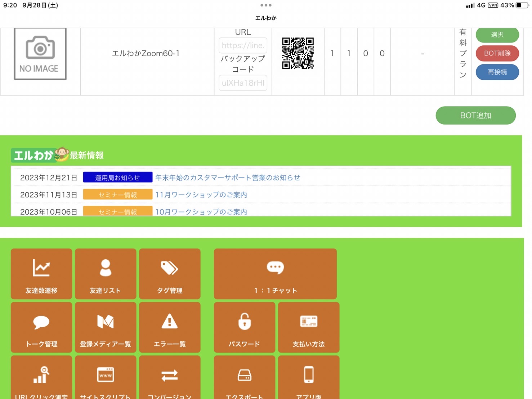
Task: Tap the battery indicator in status bar
Action: (523, 5)
